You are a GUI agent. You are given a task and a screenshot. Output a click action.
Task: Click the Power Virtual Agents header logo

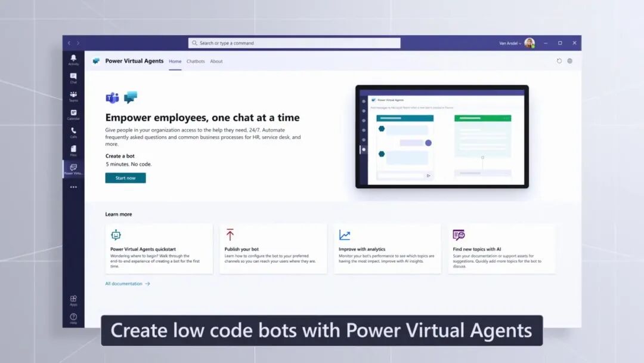pos(96,61)
